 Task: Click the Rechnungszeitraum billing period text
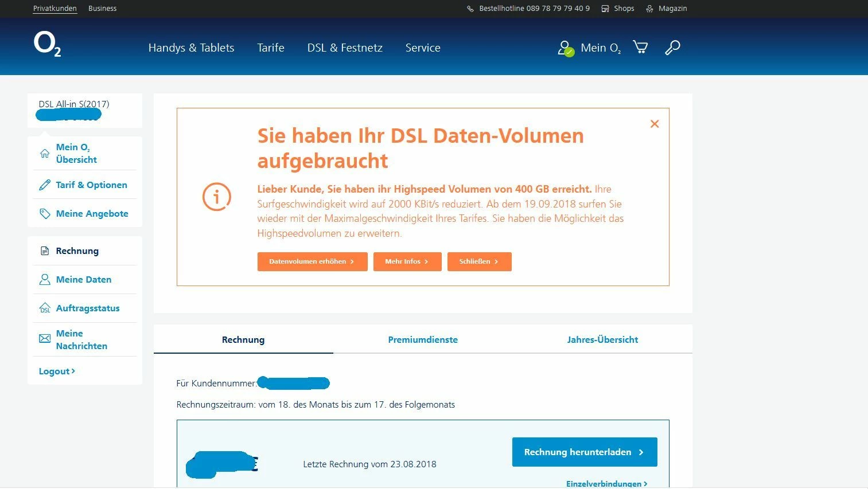(316, 405)
